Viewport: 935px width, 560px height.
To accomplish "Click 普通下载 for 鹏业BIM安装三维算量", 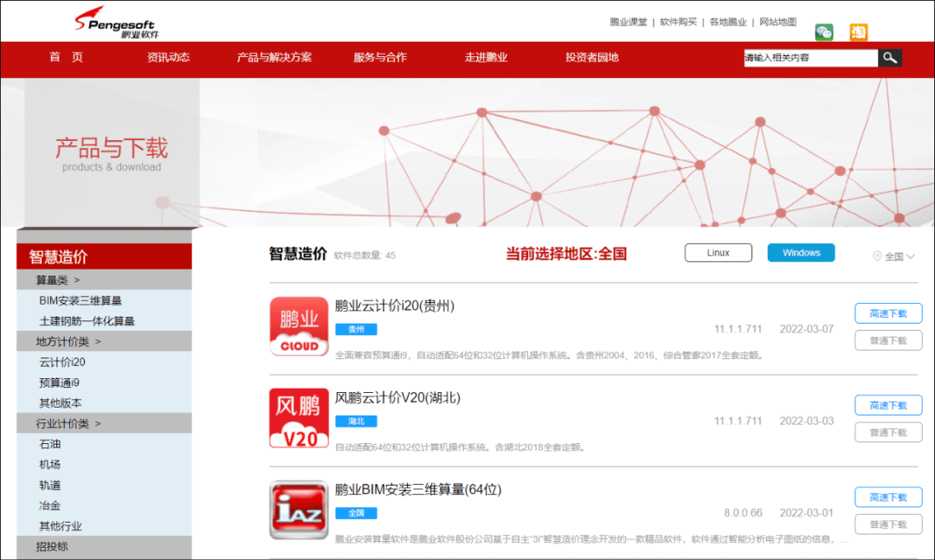I will pos(888,525).
